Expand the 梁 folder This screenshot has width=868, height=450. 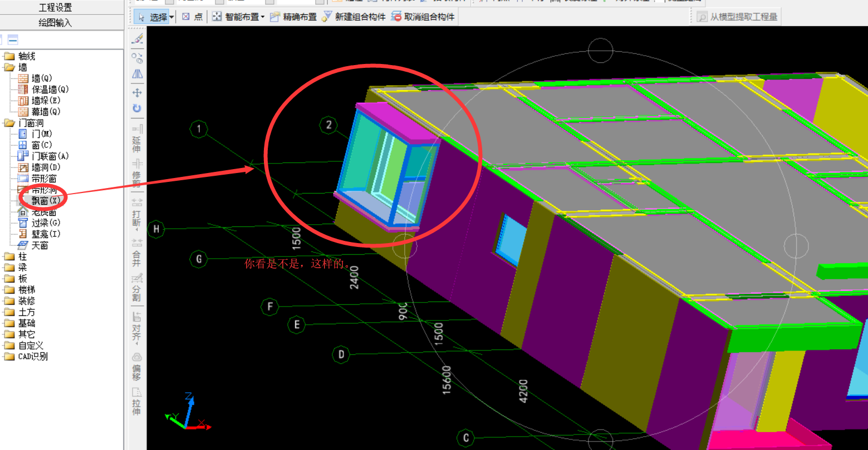[x=9, y=268]
